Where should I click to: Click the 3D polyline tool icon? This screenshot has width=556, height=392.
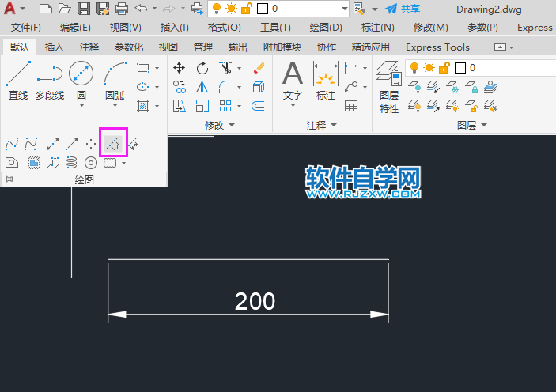53,163
